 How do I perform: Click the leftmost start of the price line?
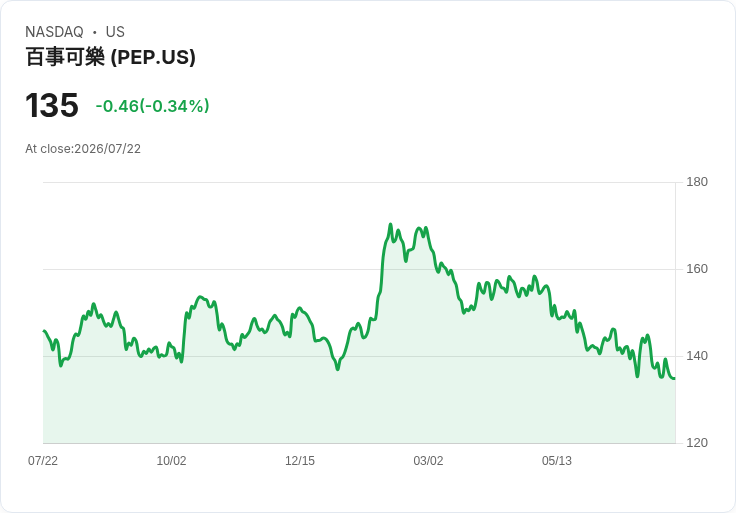pyautogui.click(x=44, y=331)
